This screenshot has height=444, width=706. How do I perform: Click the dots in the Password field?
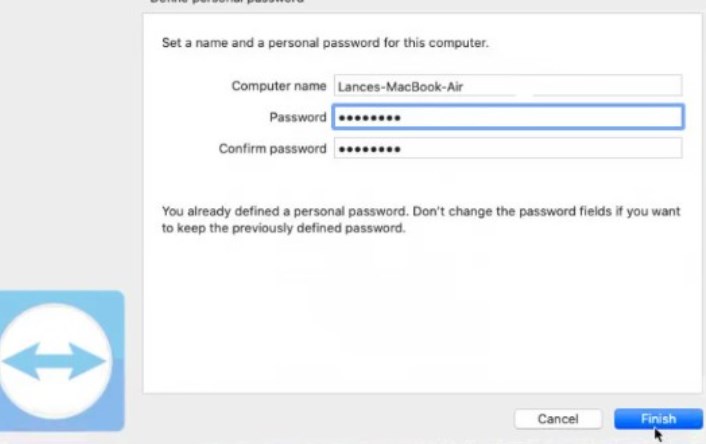coord(369,118)
